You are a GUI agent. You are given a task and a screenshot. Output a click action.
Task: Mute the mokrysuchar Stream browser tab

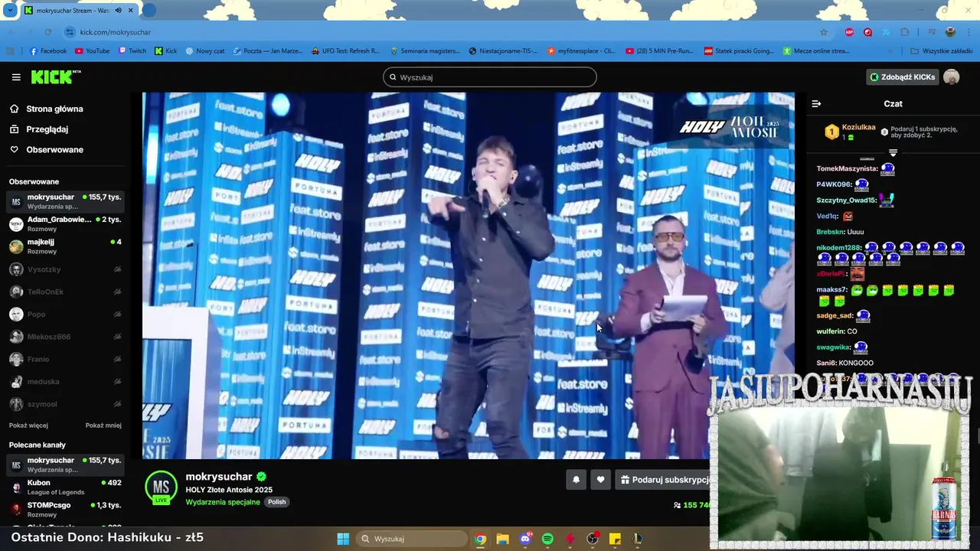118,11
